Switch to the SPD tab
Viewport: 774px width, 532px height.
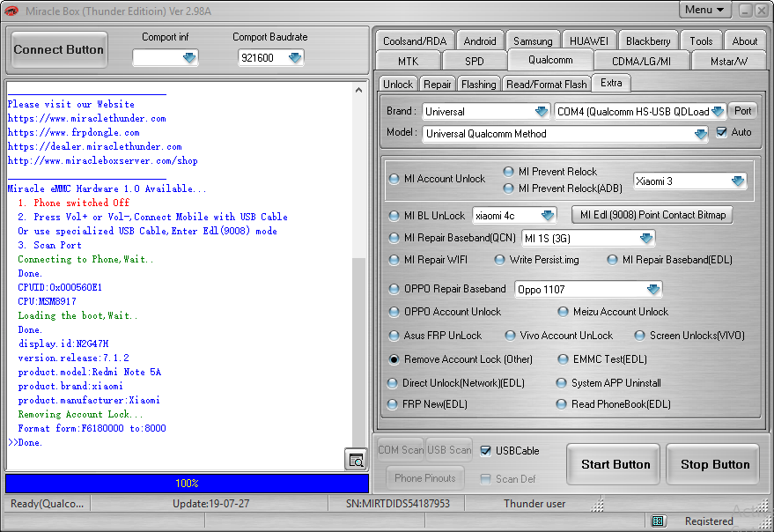pyautogui.click(x=475, y=62)
